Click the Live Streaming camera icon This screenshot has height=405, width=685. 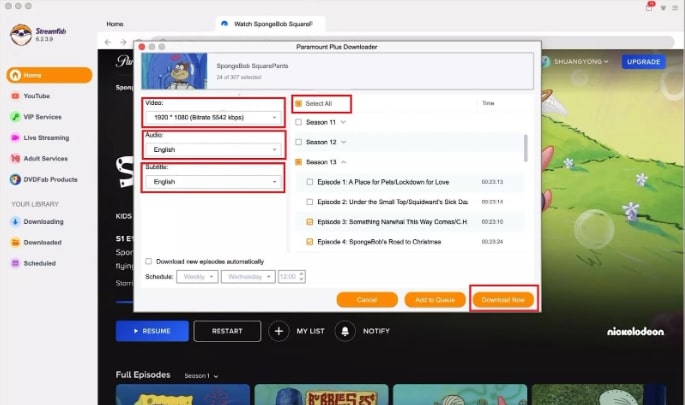[15, 138]
